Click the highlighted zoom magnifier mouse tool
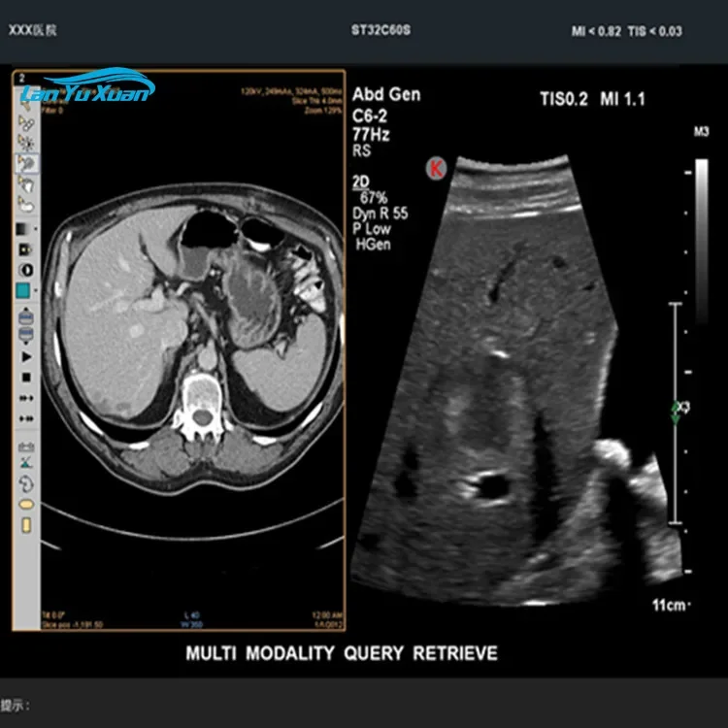This screenshot has height=728, width=728. [x=26, y=163]
